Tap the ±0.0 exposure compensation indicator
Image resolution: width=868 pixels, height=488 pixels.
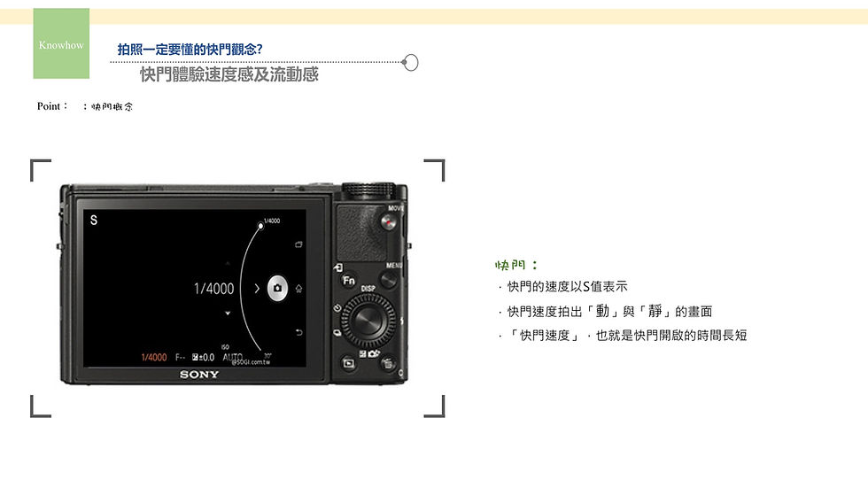(203, 358)
